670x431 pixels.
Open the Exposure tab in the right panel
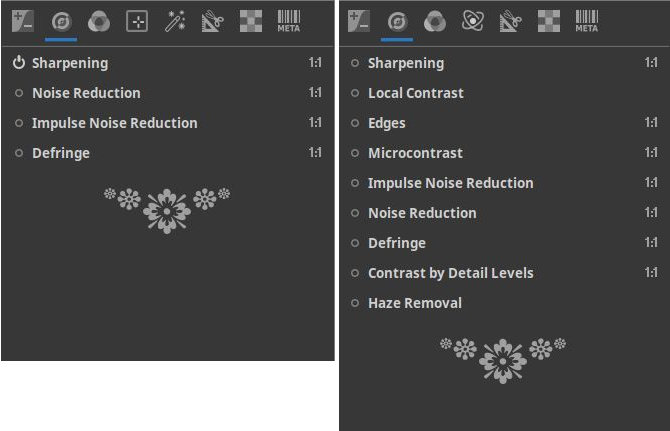click(359, 21)
